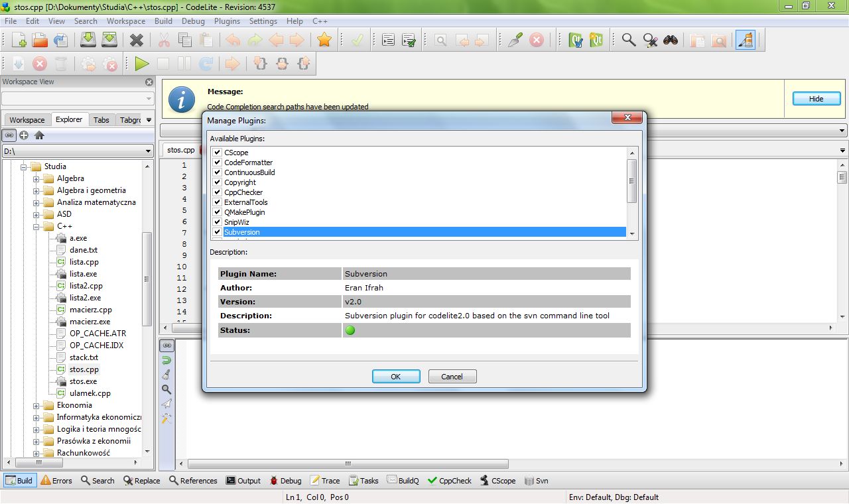Screen dimensions: 849x504
Task: Open the Settings menu
Action: tap(263, 21)
